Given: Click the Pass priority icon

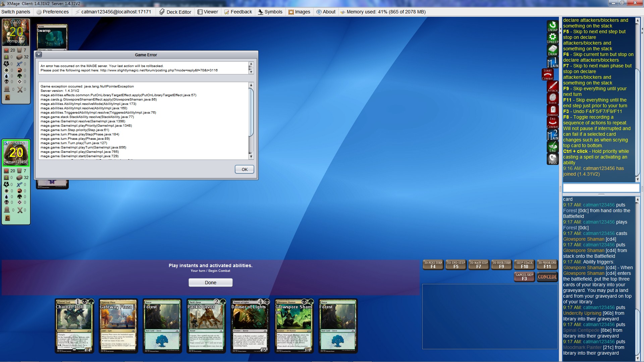Looking at the screenshot, I should point(552,159).
